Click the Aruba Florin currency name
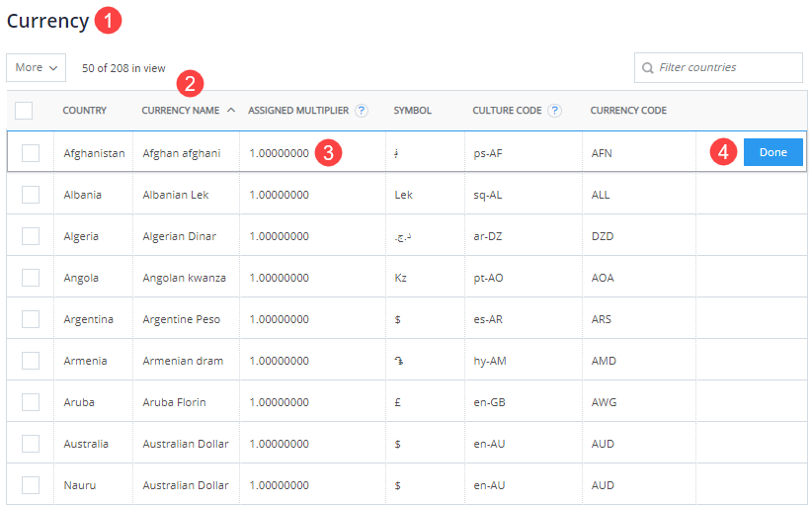The width and height of the screenshot is (812, 505). (x=174, y=402)
